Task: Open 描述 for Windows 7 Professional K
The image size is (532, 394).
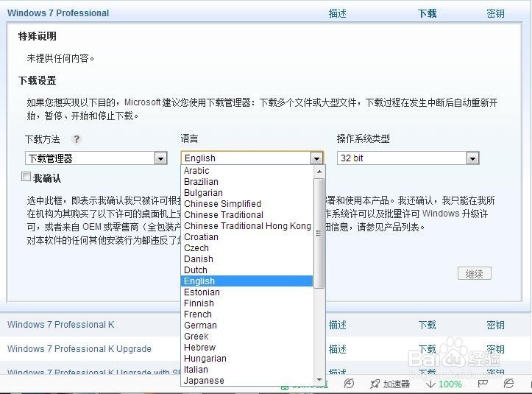Action: [x=337, y=325]
